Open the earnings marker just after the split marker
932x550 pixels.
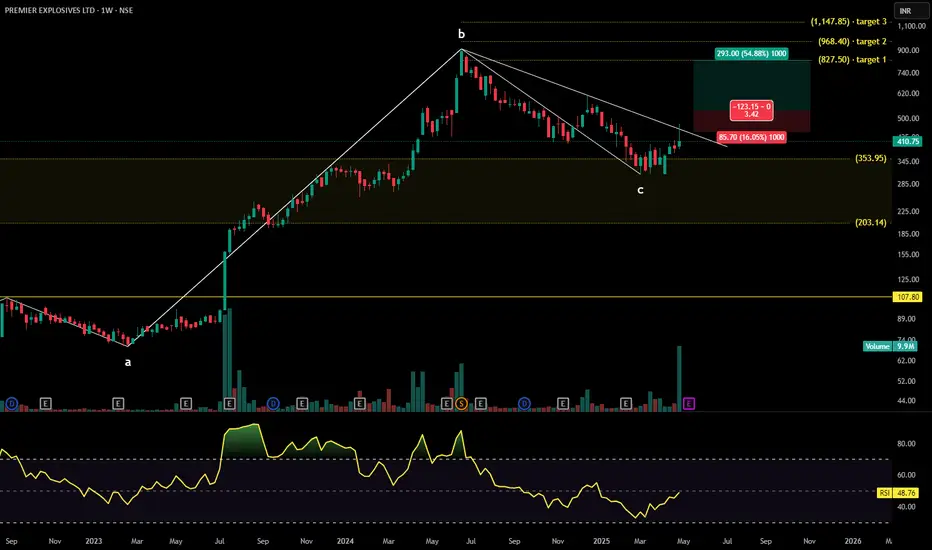(x=480, y=404)
